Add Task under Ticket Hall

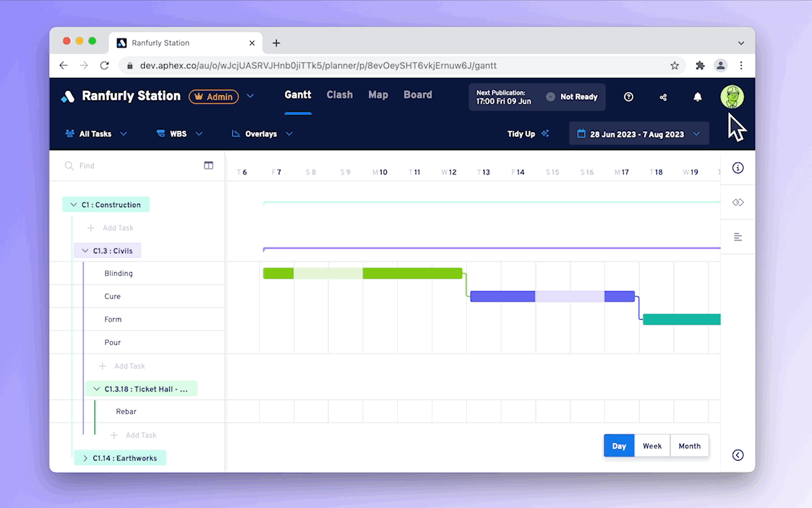(x=133, y=436)
